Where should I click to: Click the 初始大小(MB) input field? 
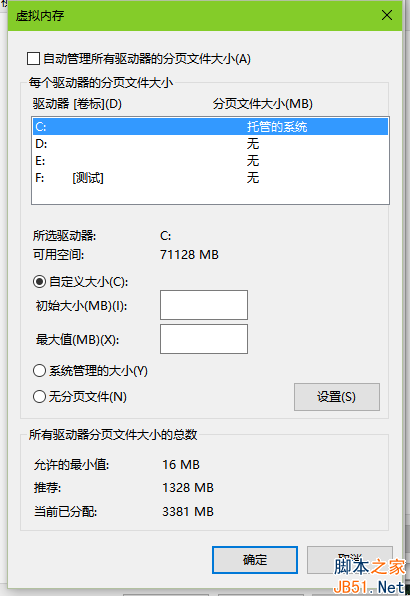coord(204,305)
